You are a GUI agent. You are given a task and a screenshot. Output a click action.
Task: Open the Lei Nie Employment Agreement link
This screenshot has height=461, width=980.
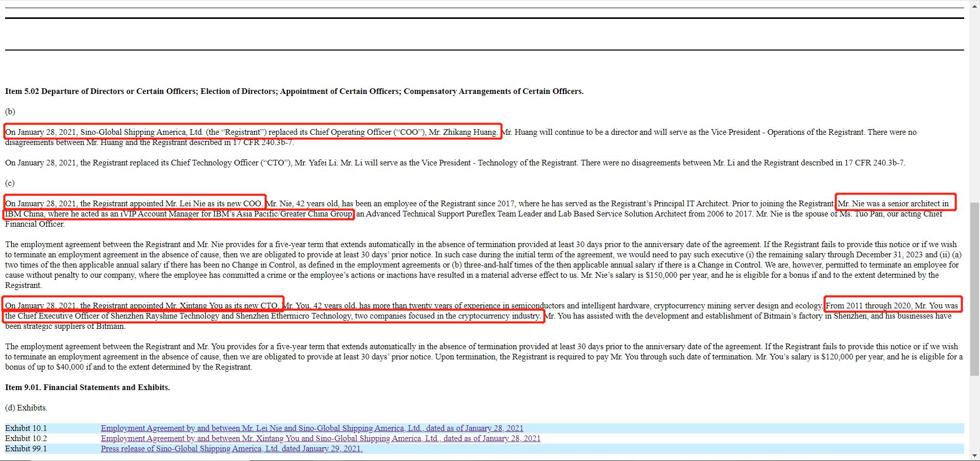pos(312,428)
